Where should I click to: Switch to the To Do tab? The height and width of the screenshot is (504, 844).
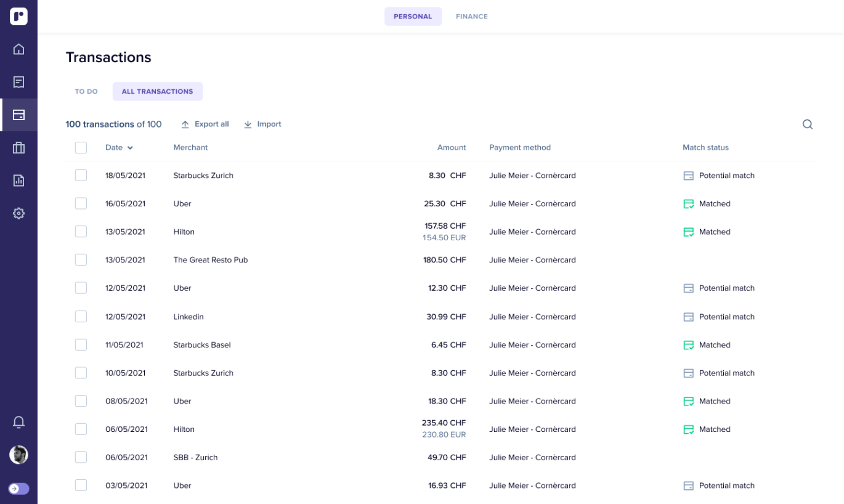point(86,91)
